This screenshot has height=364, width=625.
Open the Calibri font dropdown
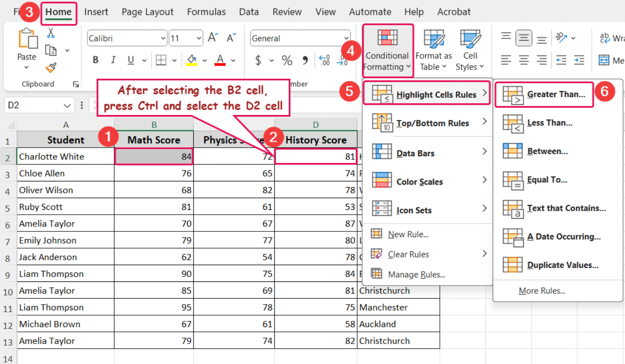(127, 38)
